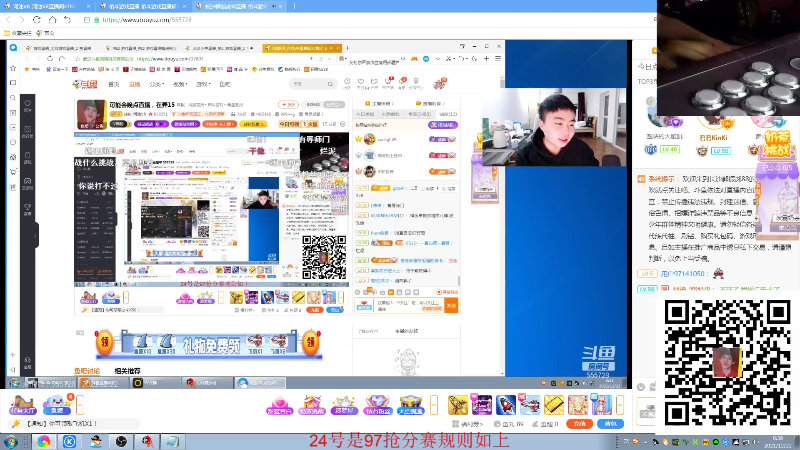Click the undo-close-tab arrow beside the home icon
This screenshot has height=450, width=800.
[67, 19]
